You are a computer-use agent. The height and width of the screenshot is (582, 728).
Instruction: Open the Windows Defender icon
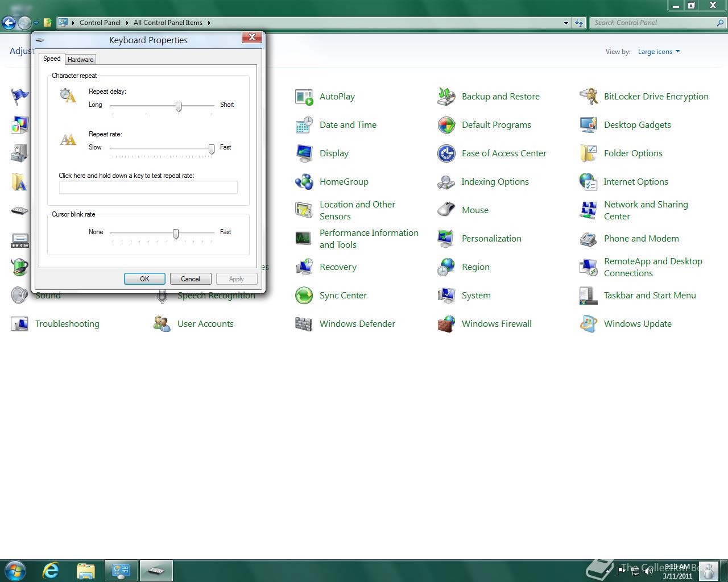tap(304, 324)
